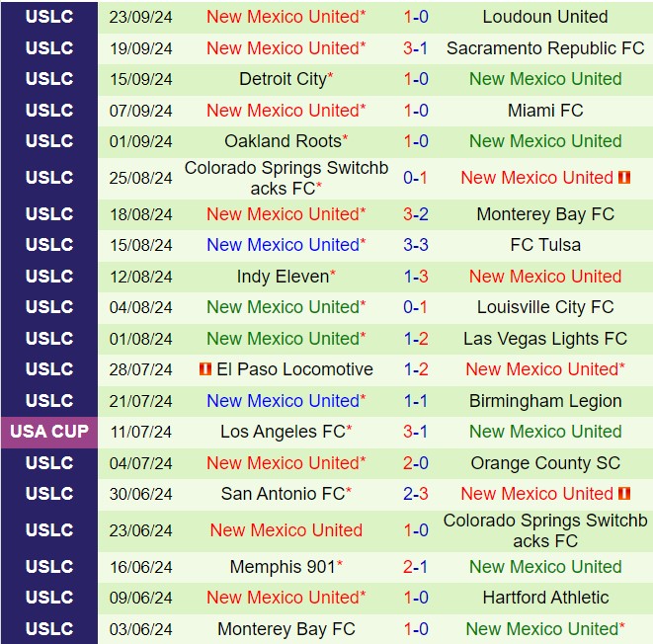
Task: Open Birmingham Legion team link
Action: (545, 401)
